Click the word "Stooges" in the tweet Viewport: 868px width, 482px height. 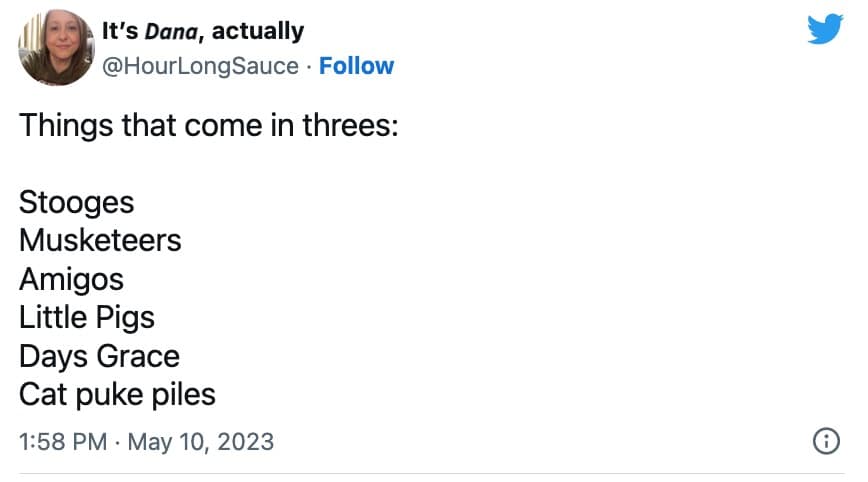tap(77, 203)
